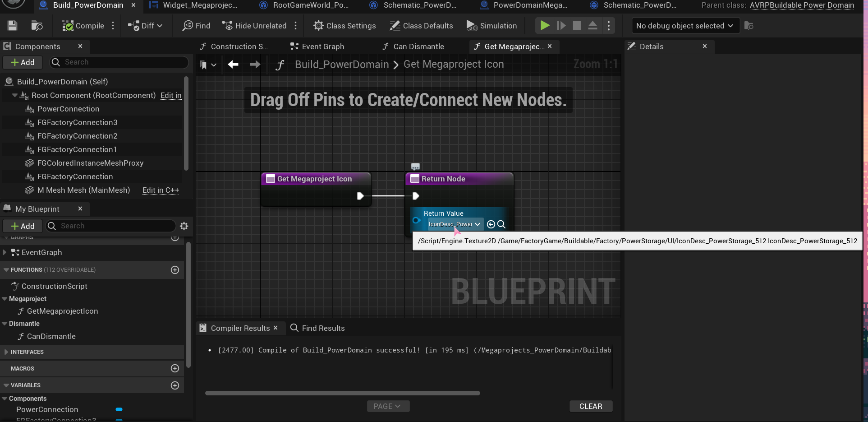Save the current blueprint with floppy icon
This screenshot has width=868, height=422.
12,26
